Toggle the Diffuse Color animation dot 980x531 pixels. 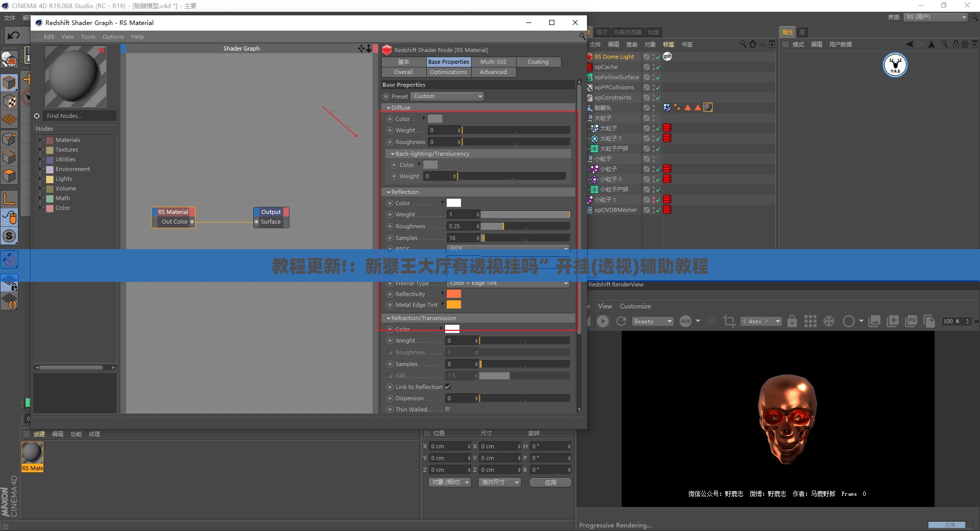(390, 119)
